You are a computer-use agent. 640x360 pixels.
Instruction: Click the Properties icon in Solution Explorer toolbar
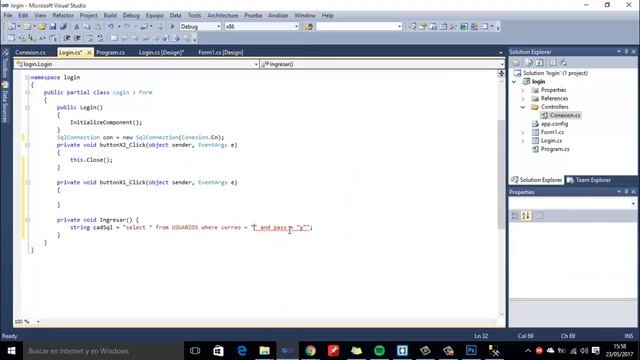click(x=516, y=63)
